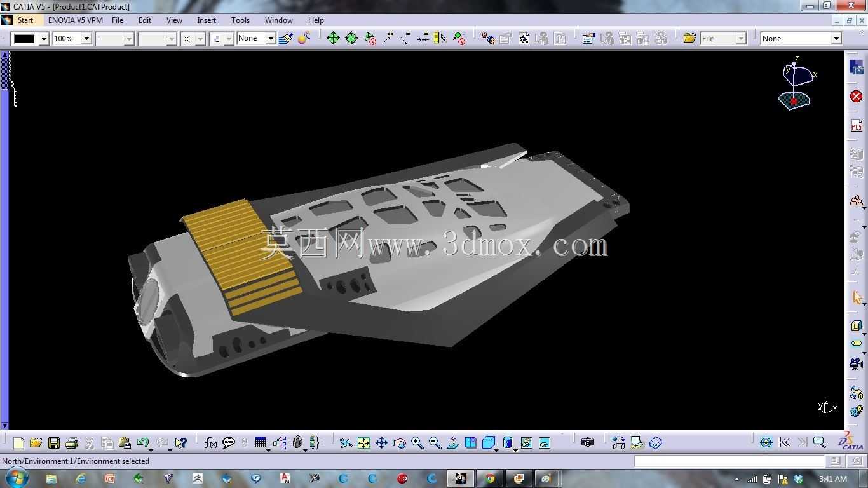This screenshot has height=488, width=868.
Task: Click the Smart Move tool icon
Action: pos(387,39)
